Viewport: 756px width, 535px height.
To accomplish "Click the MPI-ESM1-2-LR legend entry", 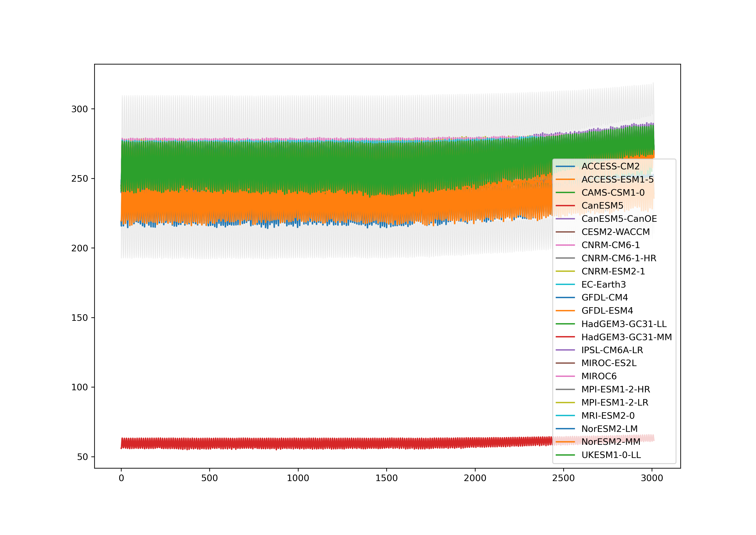I will click(x=615, y=403).
